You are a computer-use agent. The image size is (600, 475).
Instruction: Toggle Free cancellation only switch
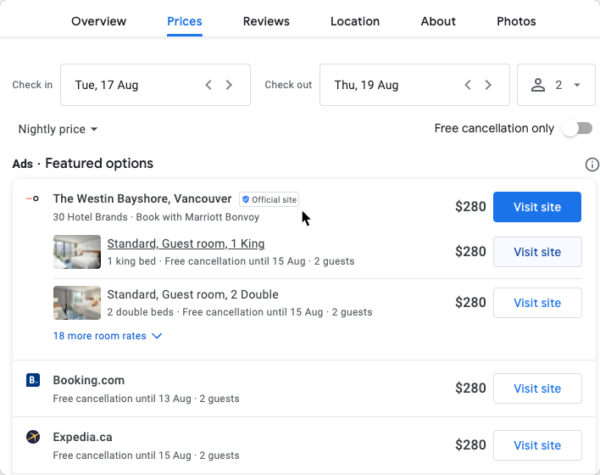tap(577, 129)
